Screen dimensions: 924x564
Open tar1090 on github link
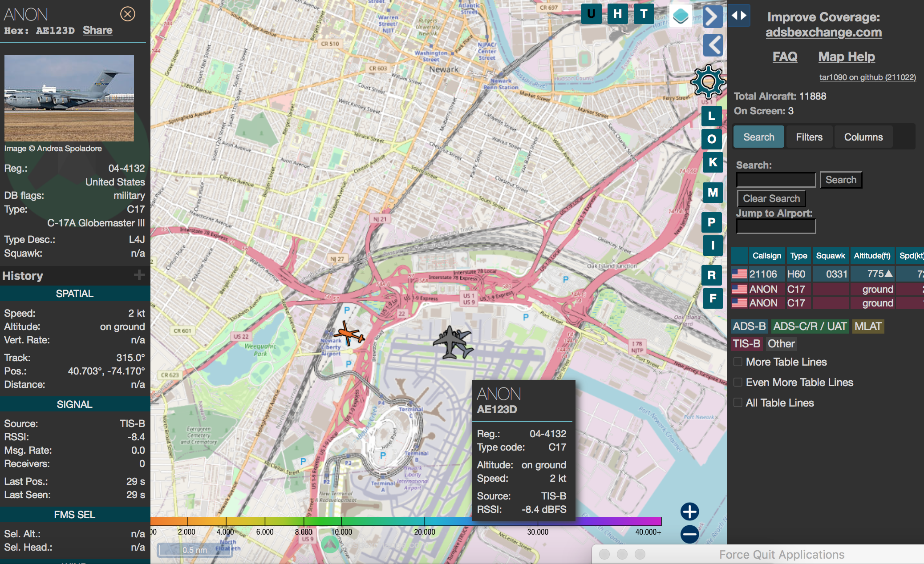(x=867, y=77)
